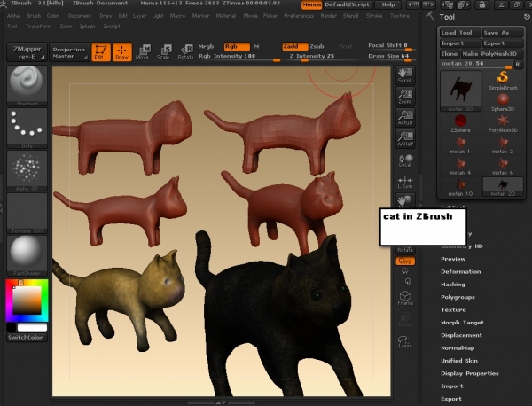
Task: Select the Standard brush thumbnail
Action: click(27, 86)
